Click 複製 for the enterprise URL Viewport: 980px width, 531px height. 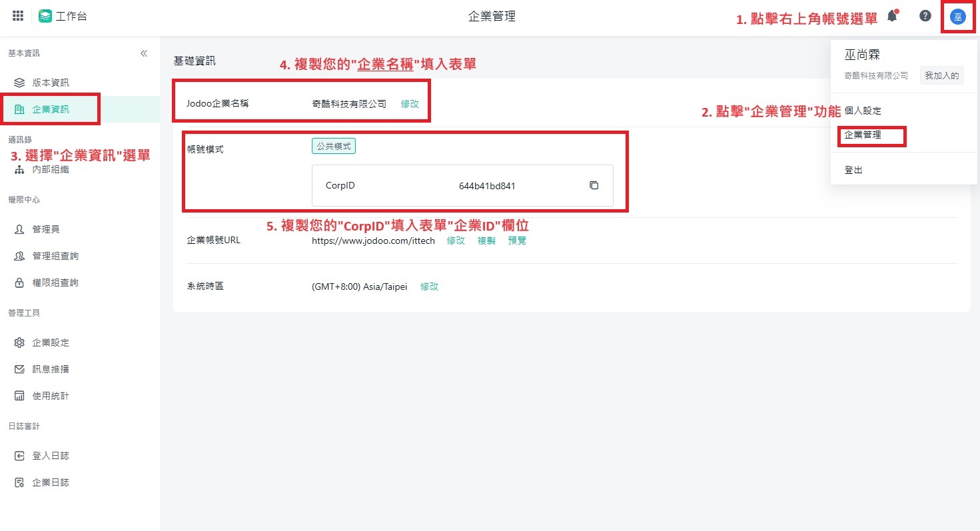(x=486, y=241)
